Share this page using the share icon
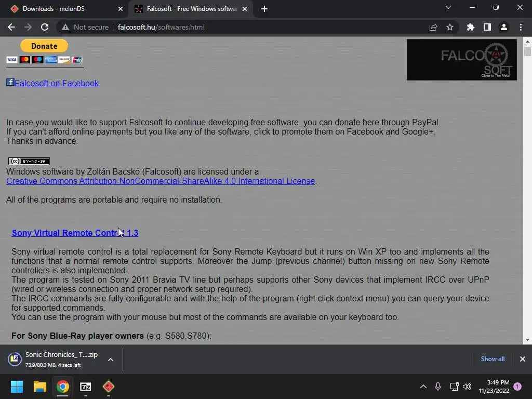Viewport: 532px width, 399px height. pos(433,27)
